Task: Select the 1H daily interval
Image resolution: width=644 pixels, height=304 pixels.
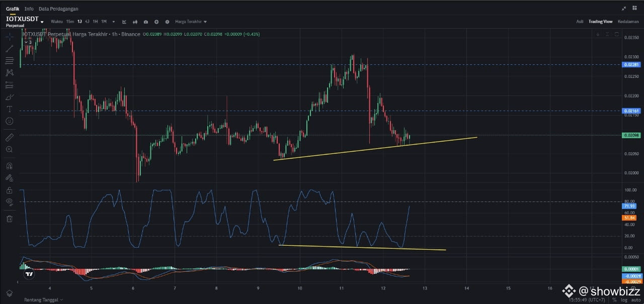Action: (x=95, y=22)
